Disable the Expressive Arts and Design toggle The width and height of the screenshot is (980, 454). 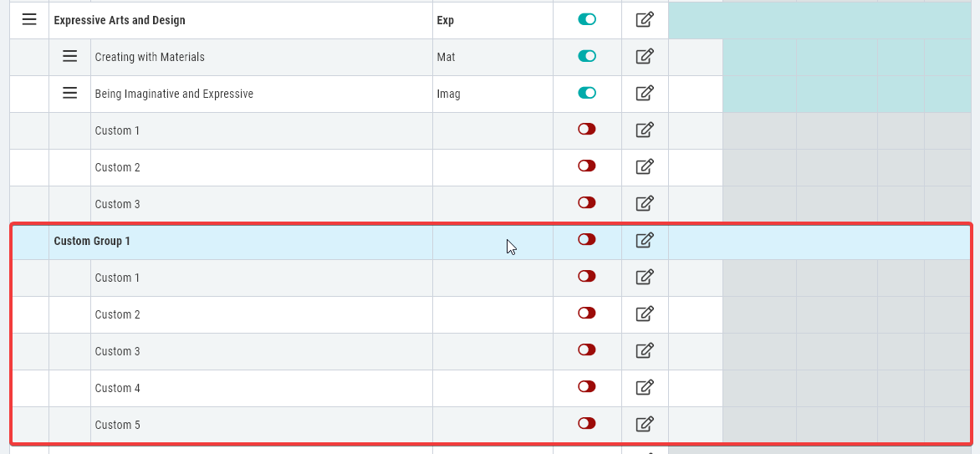coord(587,19)
